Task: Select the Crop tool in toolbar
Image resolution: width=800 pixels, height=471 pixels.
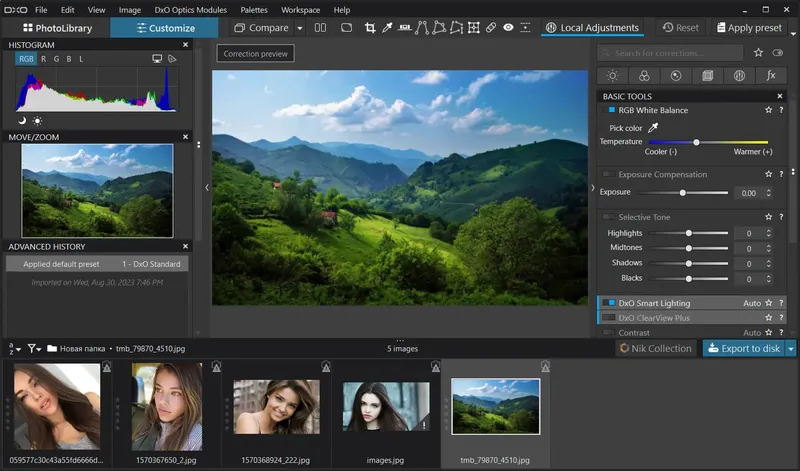Action: pyautogui.click(x=370, y=28)
